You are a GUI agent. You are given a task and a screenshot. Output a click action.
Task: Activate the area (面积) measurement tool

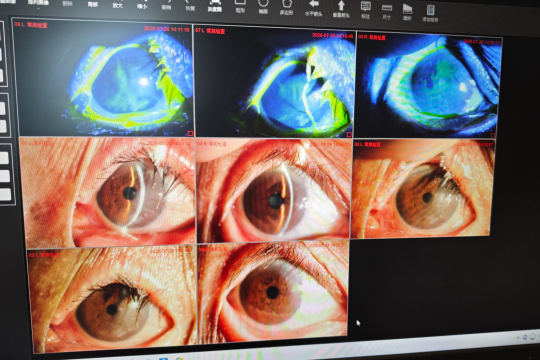(407, 12)
